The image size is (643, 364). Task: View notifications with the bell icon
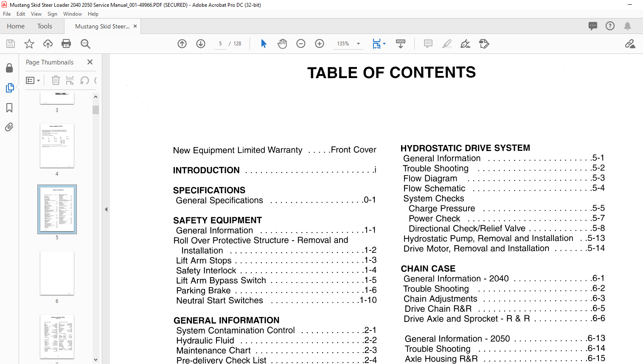(627, 26)
